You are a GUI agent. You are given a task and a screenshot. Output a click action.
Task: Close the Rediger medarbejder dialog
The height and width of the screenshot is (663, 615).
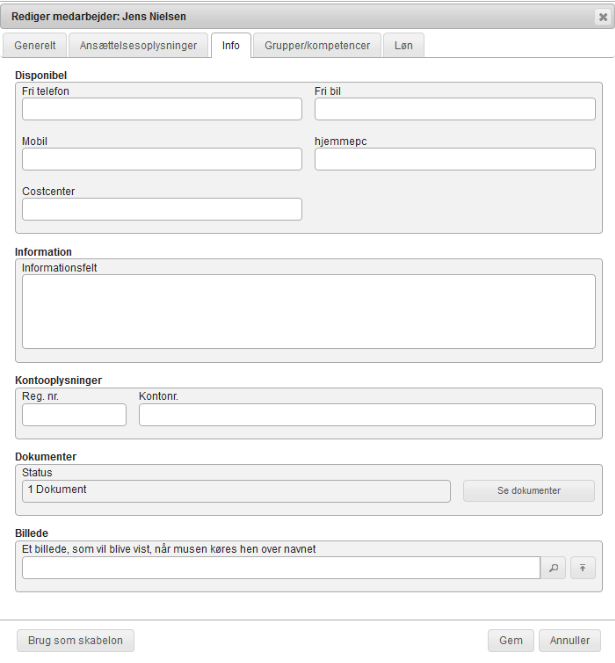tap(602, 17)
